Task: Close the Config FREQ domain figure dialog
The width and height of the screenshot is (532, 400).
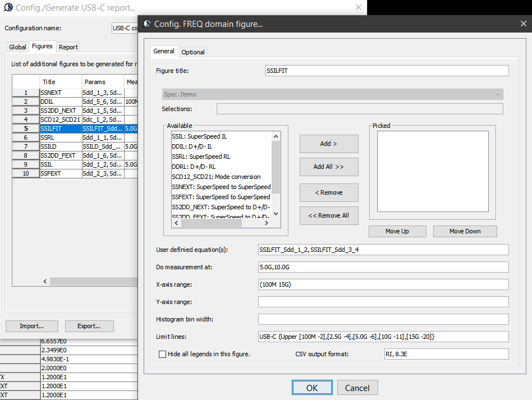Action: click(x=523, y=24)
